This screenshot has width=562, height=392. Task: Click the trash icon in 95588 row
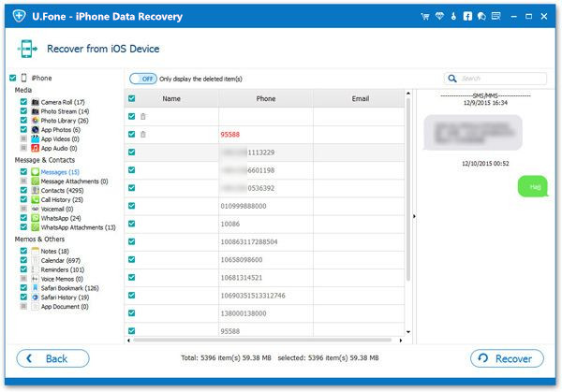(x=143, y=134)
